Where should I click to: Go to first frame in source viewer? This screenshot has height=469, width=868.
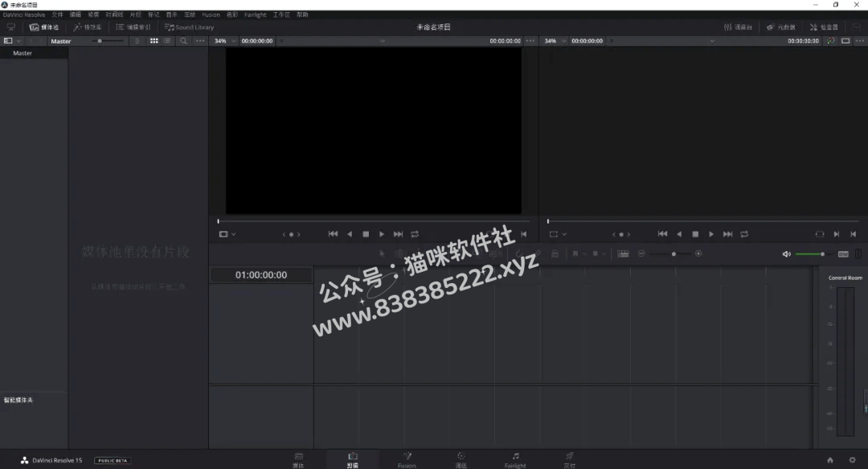[333, 234]
